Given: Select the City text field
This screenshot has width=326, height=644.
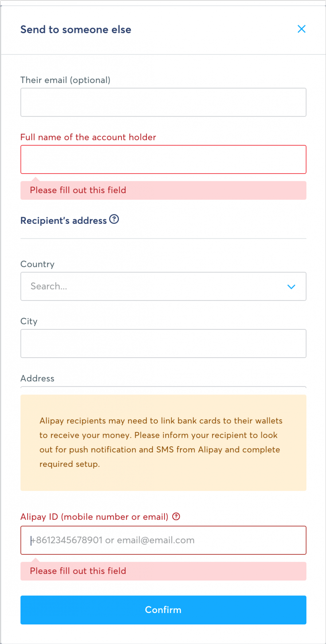Looking at the screenshot, I should [x=163, y=343].
